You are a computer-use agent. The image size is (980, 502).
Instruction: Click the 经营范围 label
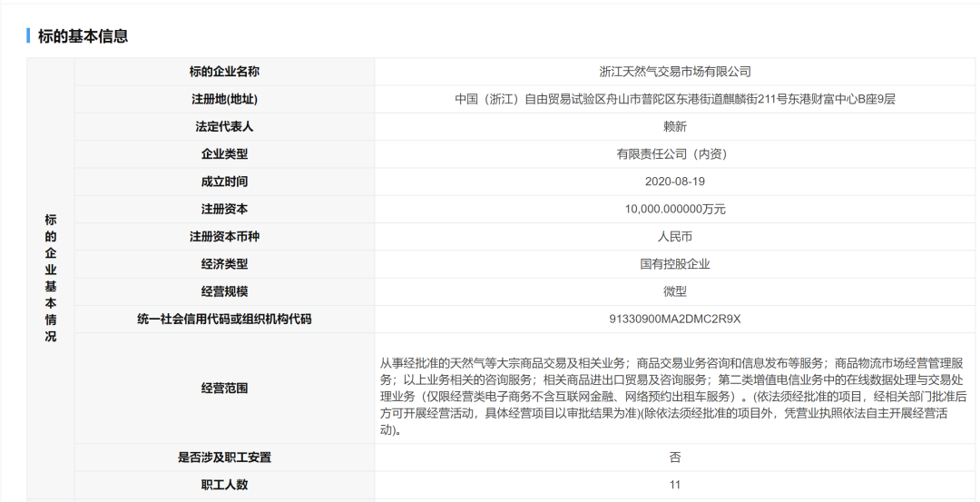coord(224,389)
